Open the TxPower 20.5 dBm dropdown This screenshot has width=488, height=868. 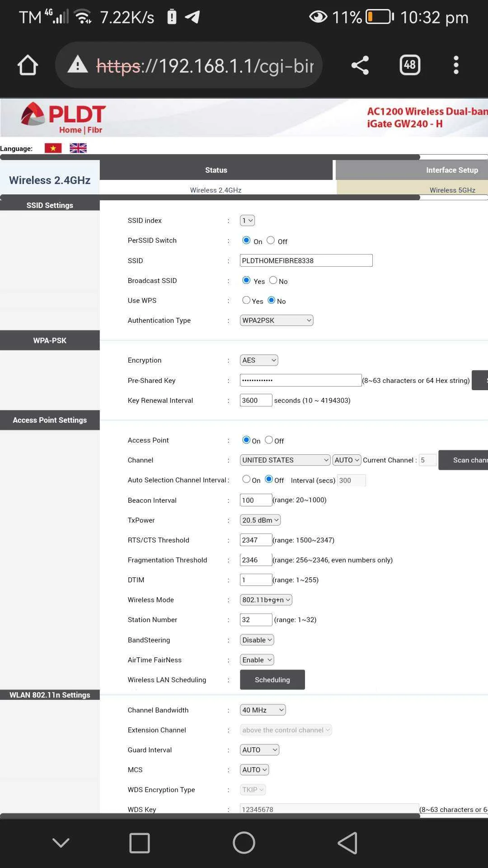260,520
